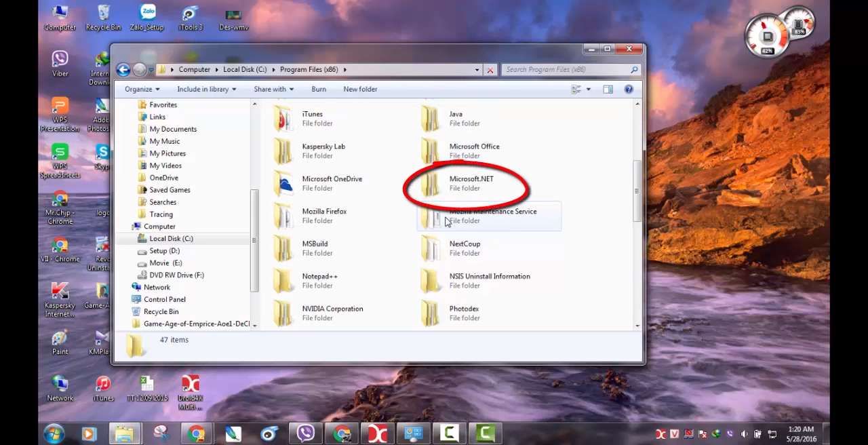The height and width of the screenshot is (445, 868).
Task: Select My Music in navigation pane
Action: [x=165, y=141]
